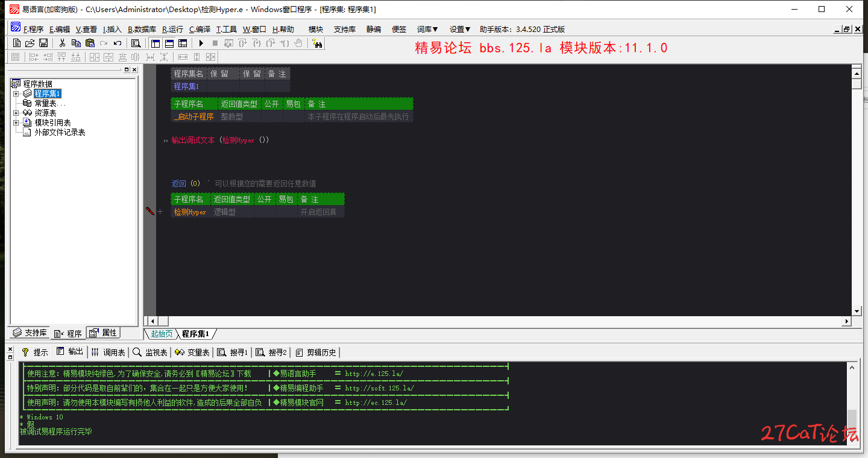Click the third window layout toggle icon
868x458 pixels.
tap(183, 43)
